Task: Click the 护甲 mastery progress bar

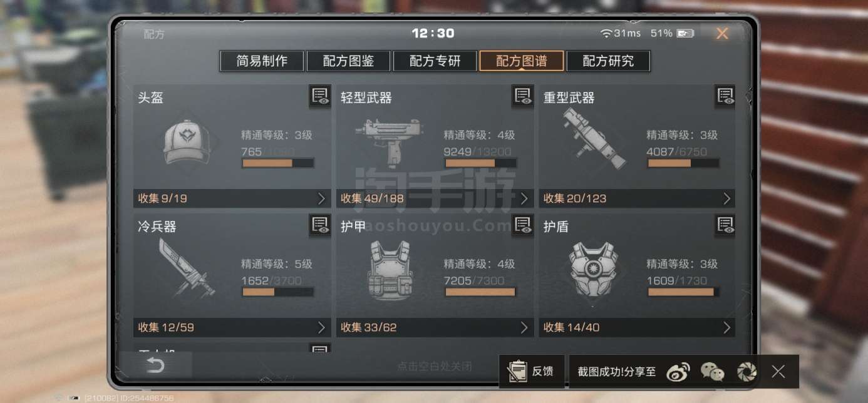Action: click(x=480, y=292)
